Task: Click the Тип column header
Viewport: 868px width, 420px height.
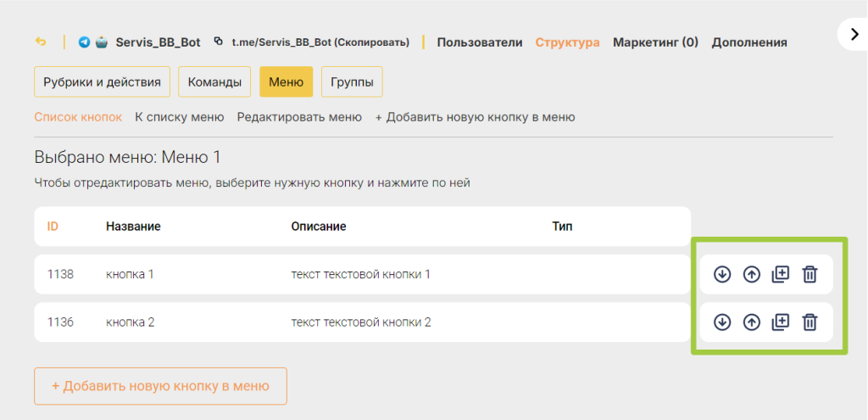Action: pyautogui.click(x=563, y=227)
